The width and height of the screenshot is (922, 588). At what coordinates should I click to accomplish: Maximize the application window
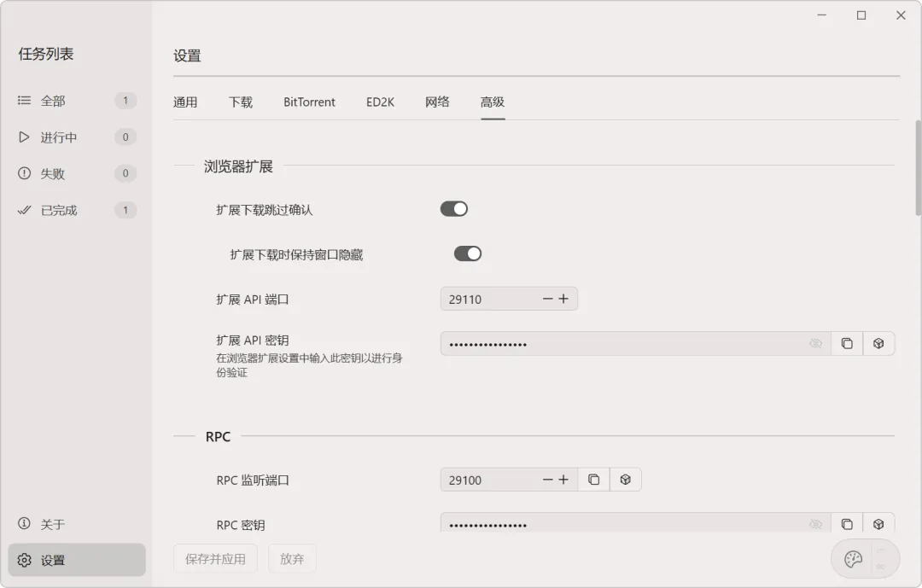pos(861,15)
